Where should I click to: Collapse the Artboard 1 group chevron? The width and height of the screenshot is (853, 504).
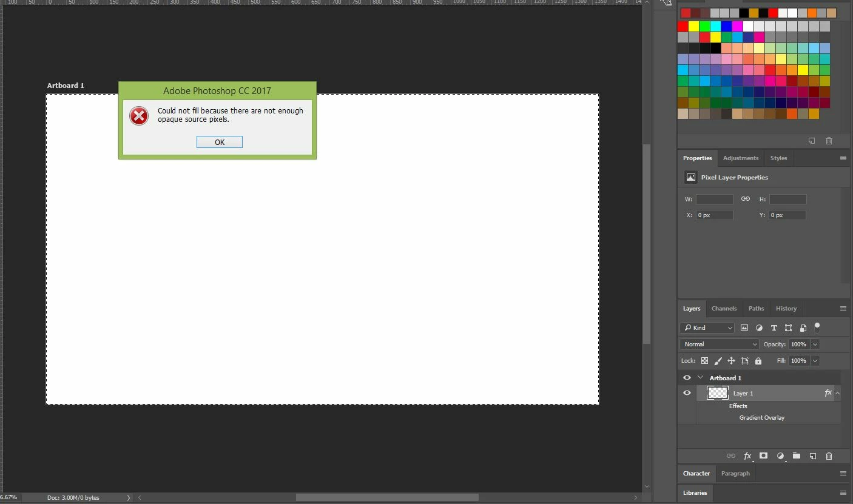[x=700, y=378]
